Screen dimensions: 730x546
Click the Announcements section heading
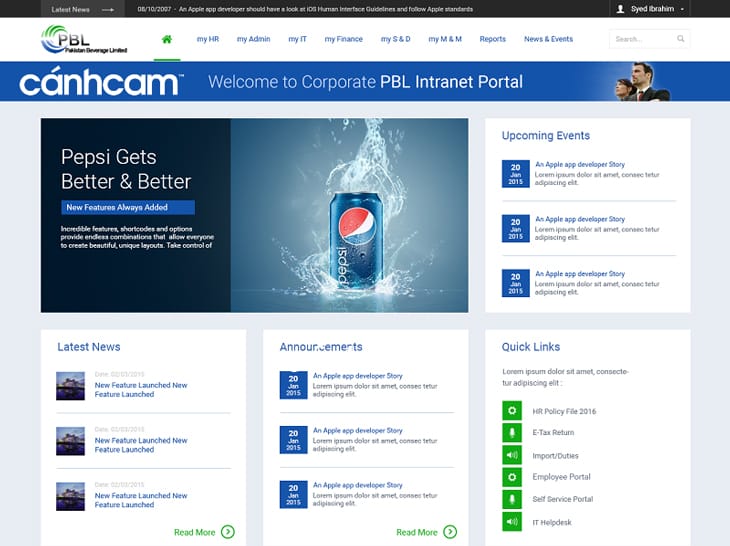321,347
